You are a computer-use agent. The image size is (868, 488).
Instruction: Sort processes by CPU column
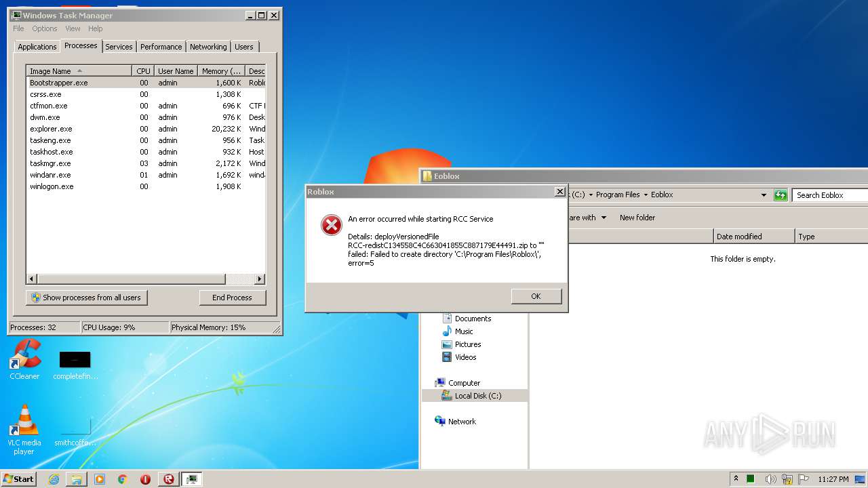[x=143, y=71]
